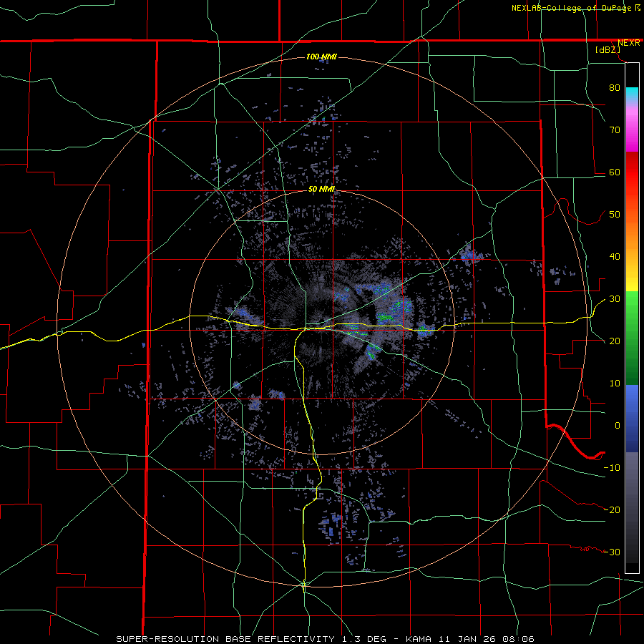This screenshot has width=644, height=644.
Task: Click the -10 value on the dBZ scale
Action: [x=612, y=468]
